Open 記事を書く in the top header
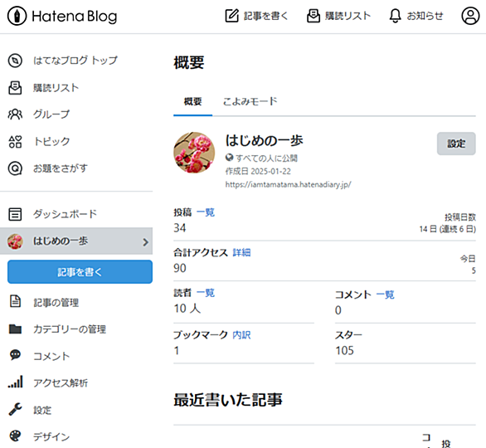486x448 pixels. click(x=256, y=16)
